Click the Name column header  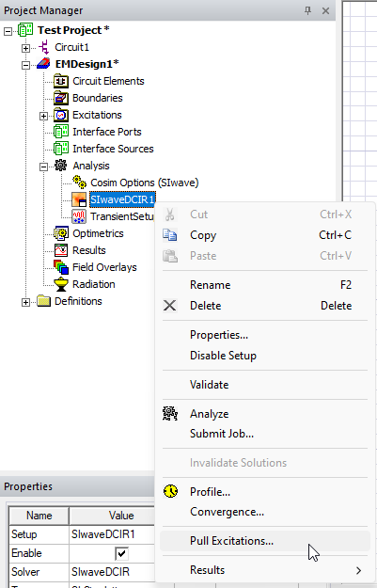39,516
